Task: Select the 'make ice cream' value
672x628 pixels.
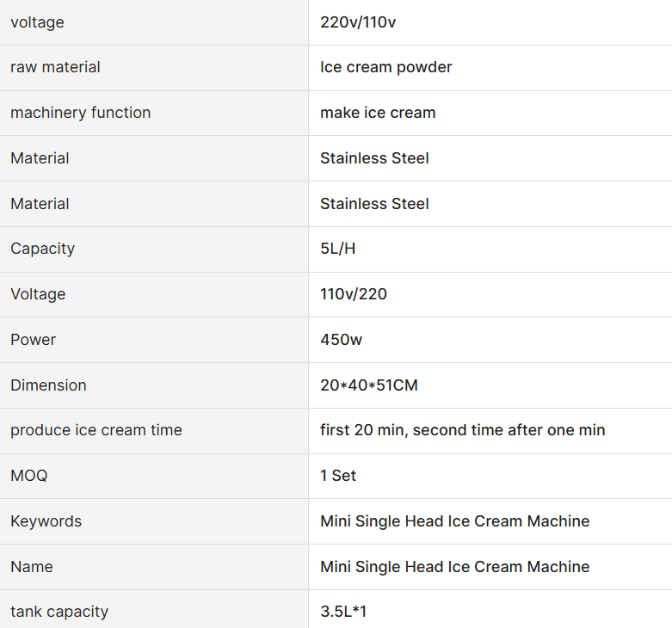Action: point(378,113)
